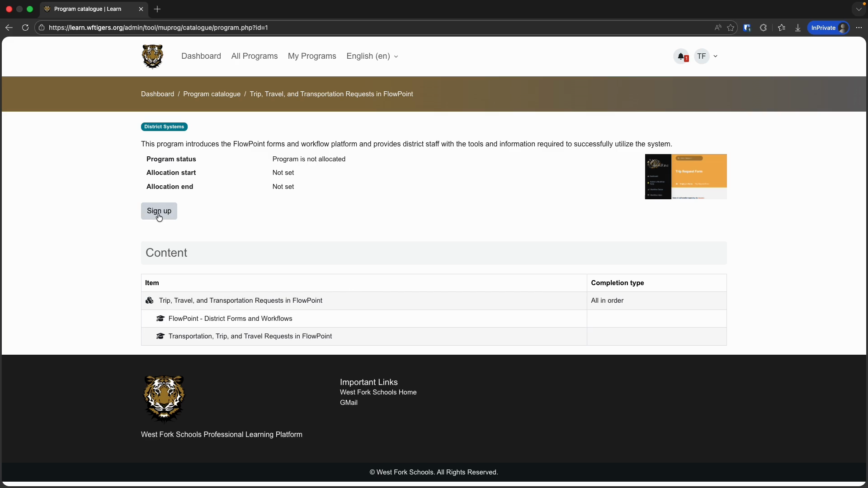Open West Fork Schools Home link
This screenshot has width=868, height=488.
[x=378, y=392]
